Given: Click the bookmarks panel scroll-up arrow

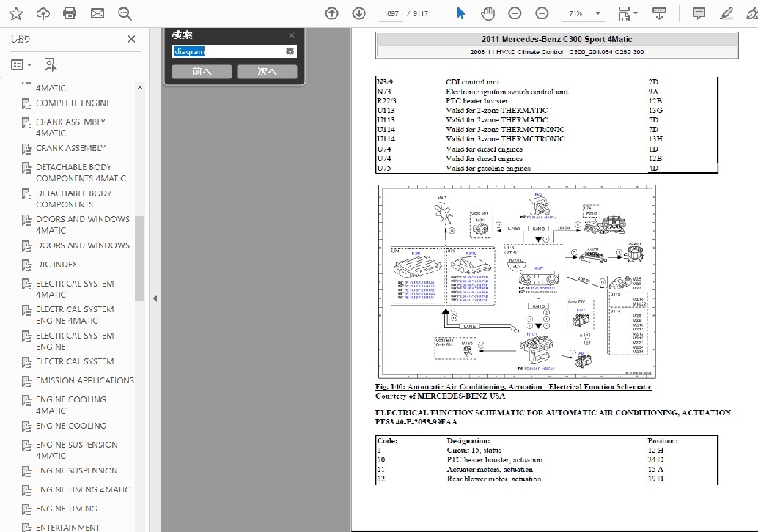Looking at the screenshot, I should 140,88.
